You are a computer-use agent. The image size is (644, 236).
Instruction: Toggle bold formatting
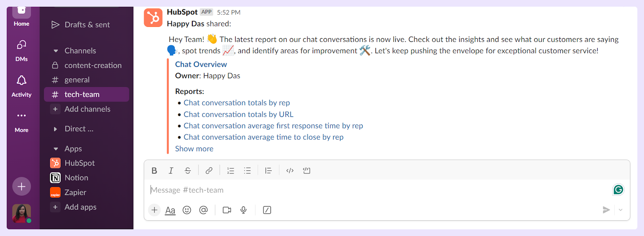click(154, 171)
